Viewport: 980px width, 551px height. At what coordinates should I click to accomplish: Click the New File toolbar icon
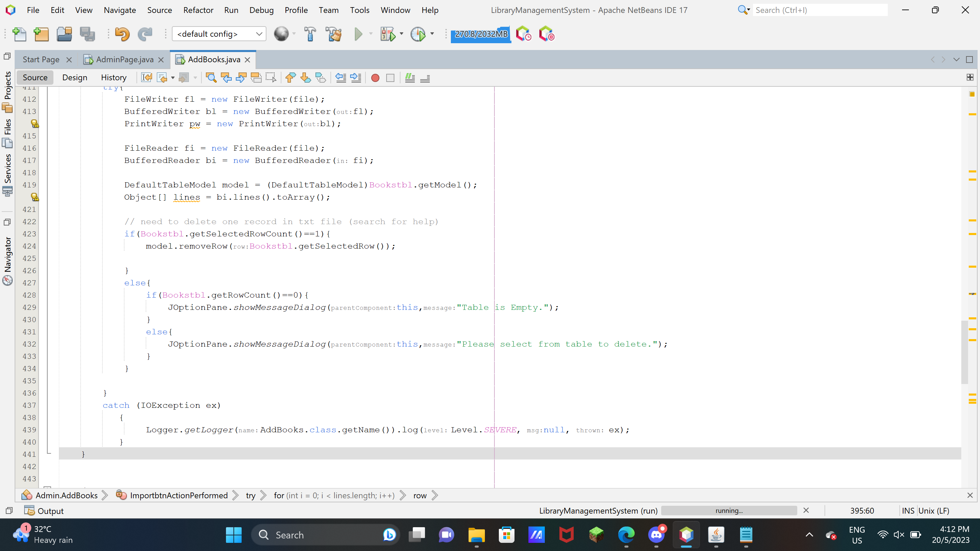pos(19,34)
